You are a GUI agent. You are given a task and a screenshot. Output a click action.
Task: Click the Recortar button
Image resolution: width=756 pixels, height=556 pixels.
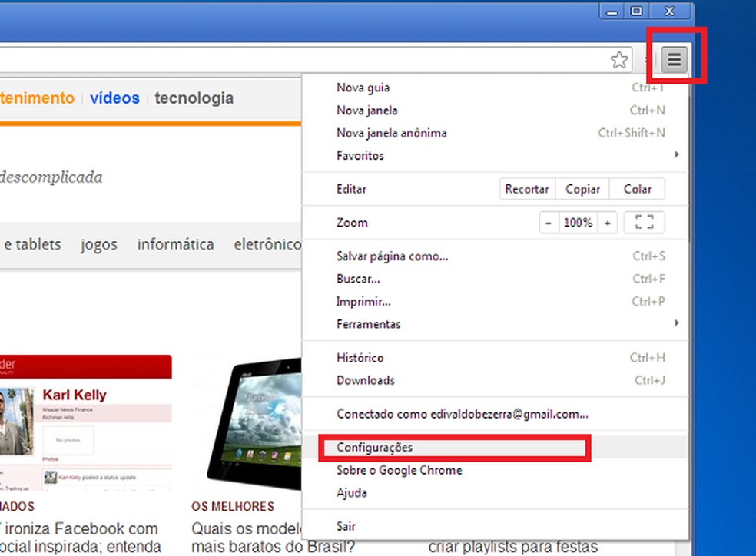click(x=526, y=188)
